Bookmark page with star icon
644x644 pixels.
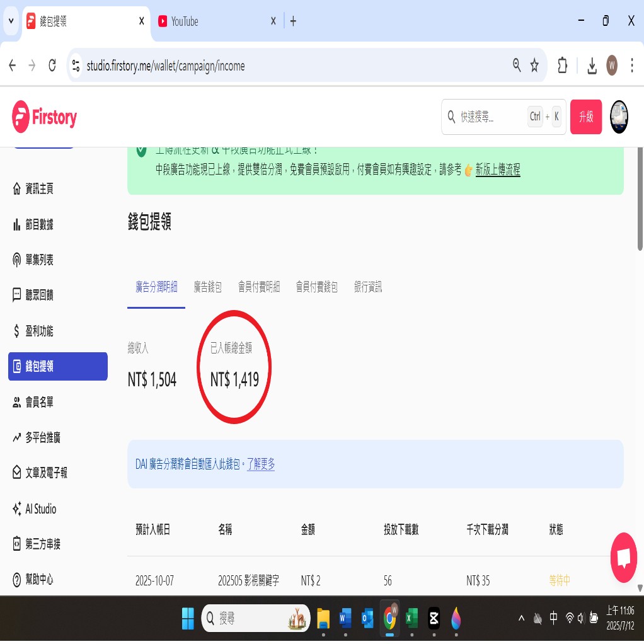click(x=534, y=66)
